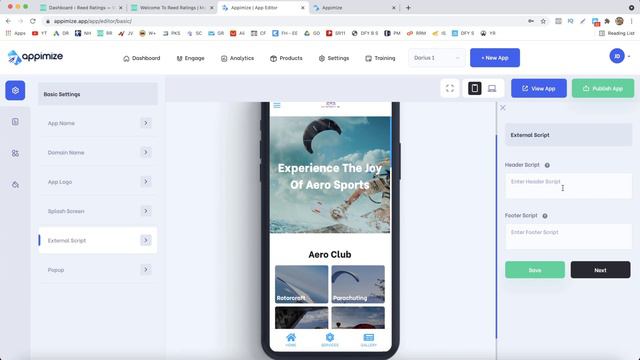The width and height of the screenshot is (640, 360).
Task: Tap the Parachuting thumbnail in preview
Action: [x=358, y=284]
